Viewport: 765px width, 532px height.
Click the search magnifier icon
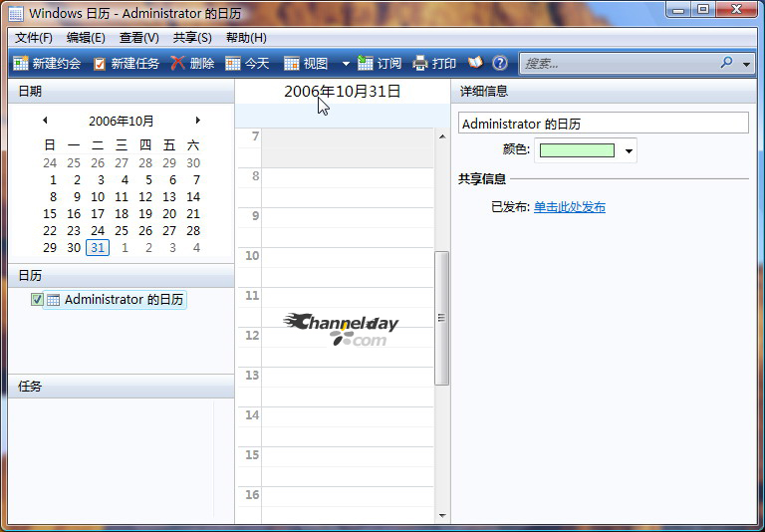726,63
